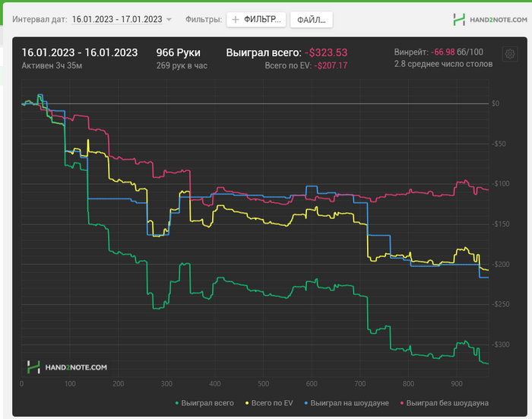Click the plus icon in the filter button
532x419 pixels.
(x=235, y=20)
